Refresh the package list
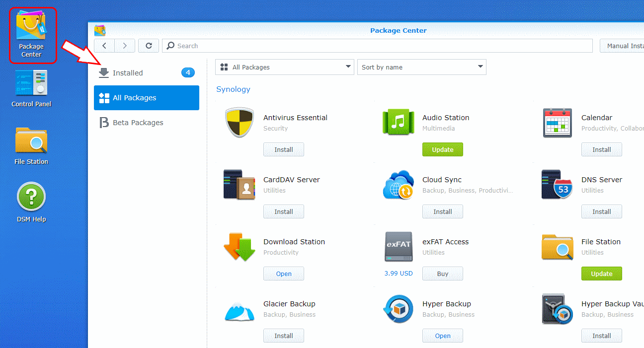 coord(149,46)
